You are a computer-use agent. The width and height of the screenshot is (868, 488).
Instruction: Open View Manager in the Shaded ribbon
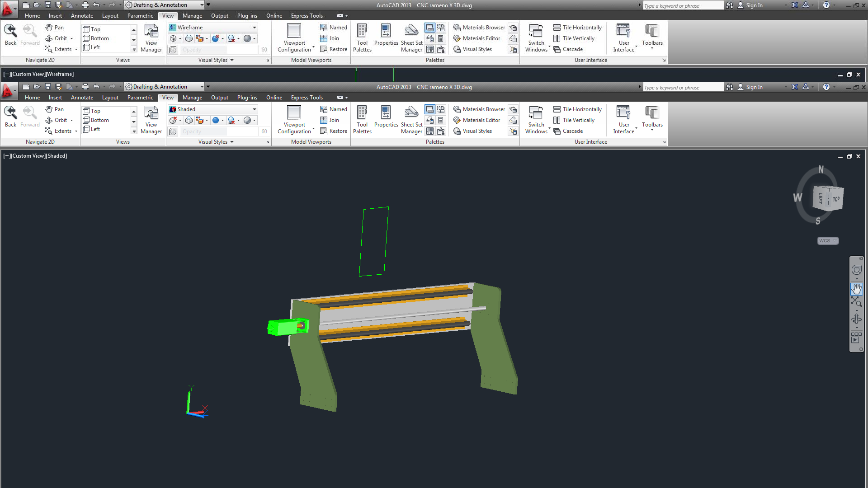click(x=151, y=120)
